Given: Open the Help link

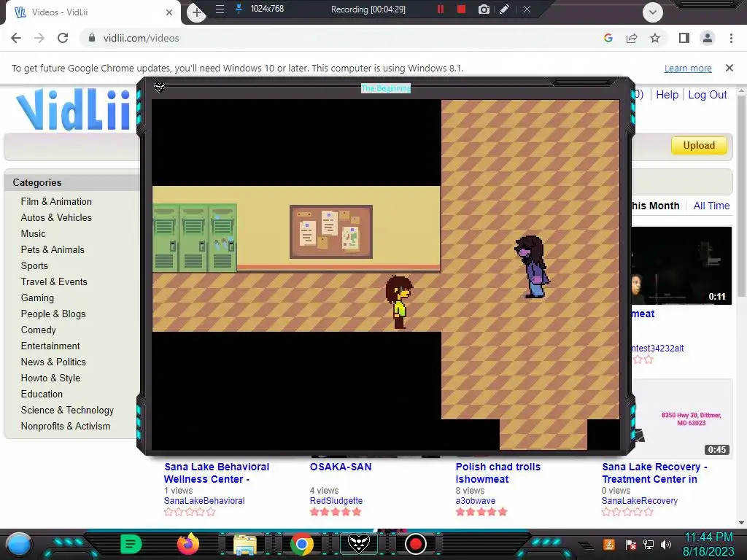Looking at the screenshot, I should 667,95.
